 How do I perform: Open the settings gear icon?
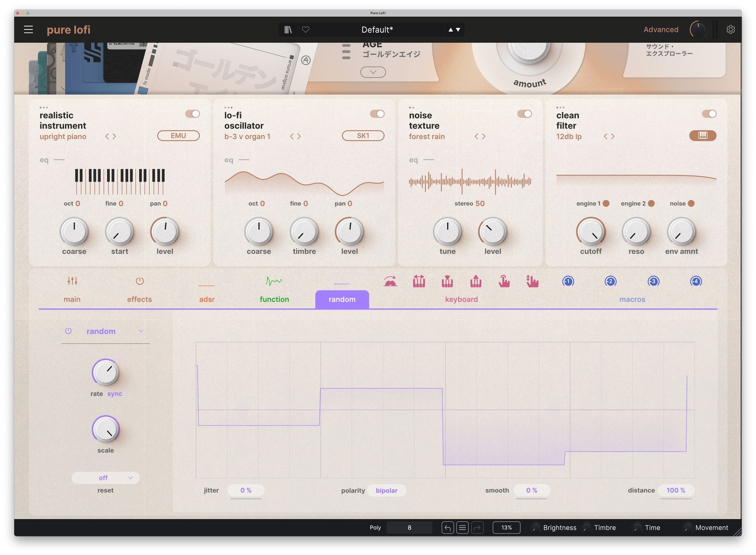tap(730, 30)
